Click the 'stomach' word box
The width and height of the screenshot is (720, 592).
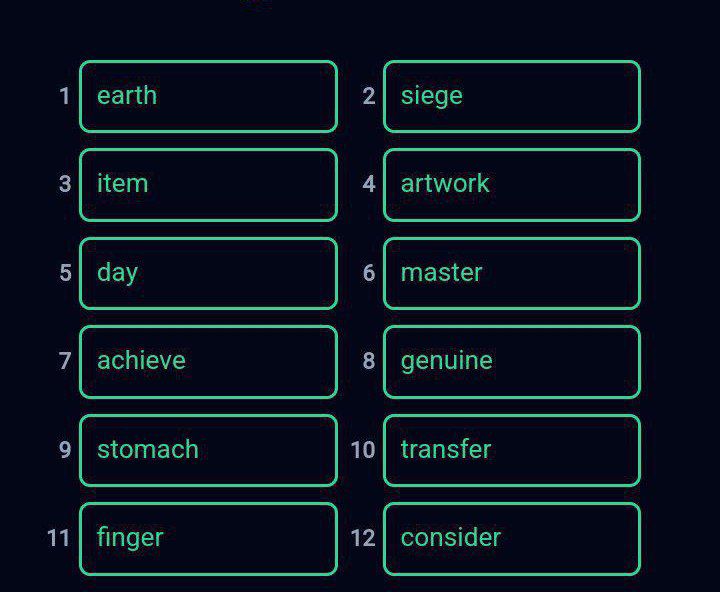tap(208, 450)
